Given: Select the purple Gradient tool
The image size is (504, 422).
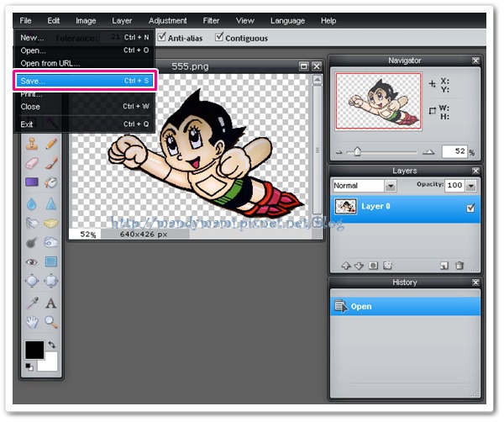Looking at the screenshot, I should pos(32,182).
